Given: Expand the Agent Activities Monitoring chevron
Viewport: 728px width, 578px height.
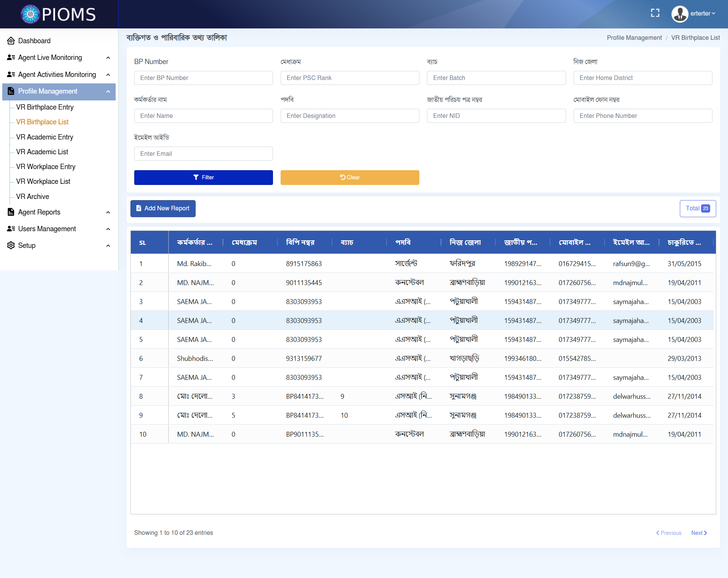Looking at the screenshot, I should coord(108,75).
